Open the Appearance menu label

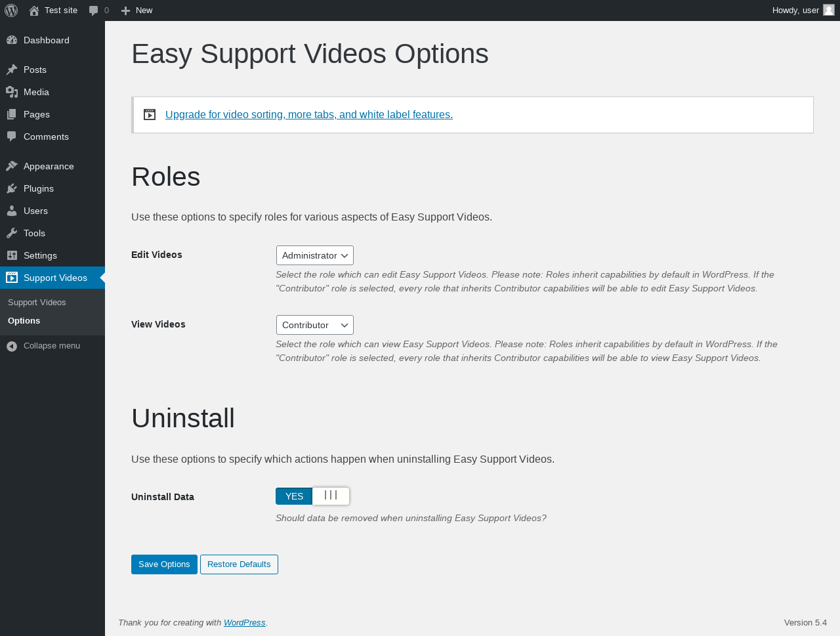click(49, 166)
